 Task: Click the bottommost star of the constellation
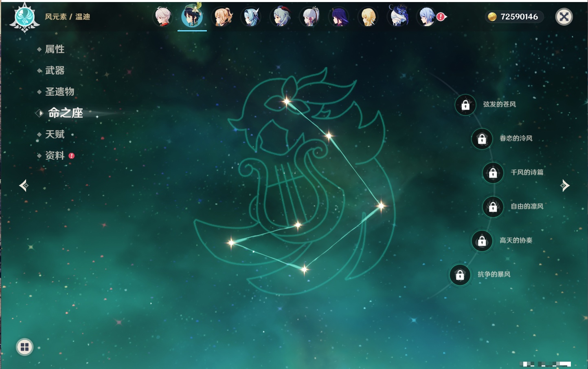pyautogui.click(x=304, y=269)
